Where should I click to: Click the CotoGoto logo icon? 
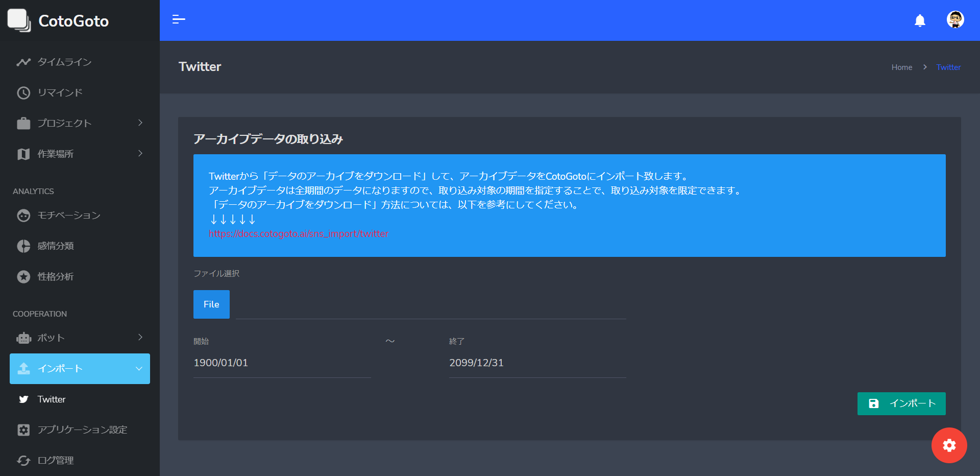pos(19,20)
